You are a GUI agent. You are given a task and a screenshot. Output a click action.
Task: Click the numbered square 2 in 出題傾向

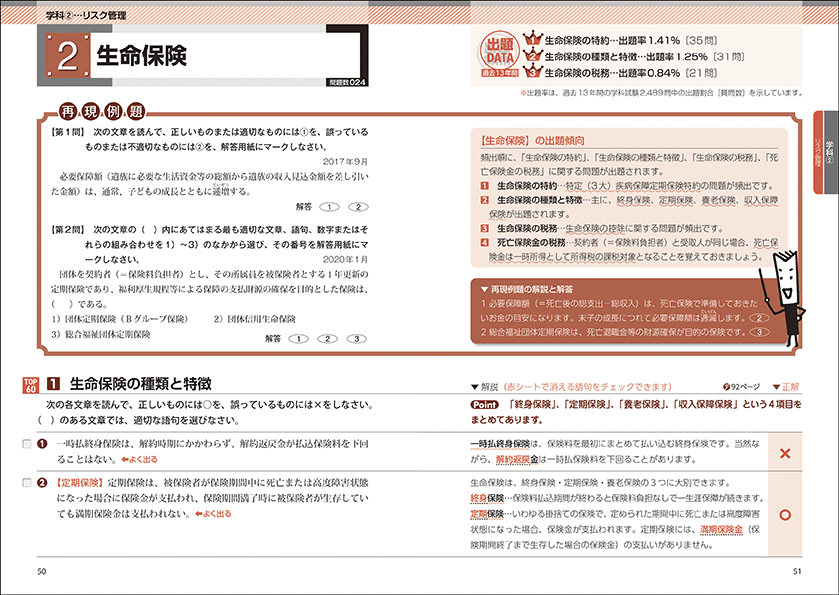point(484,200)
